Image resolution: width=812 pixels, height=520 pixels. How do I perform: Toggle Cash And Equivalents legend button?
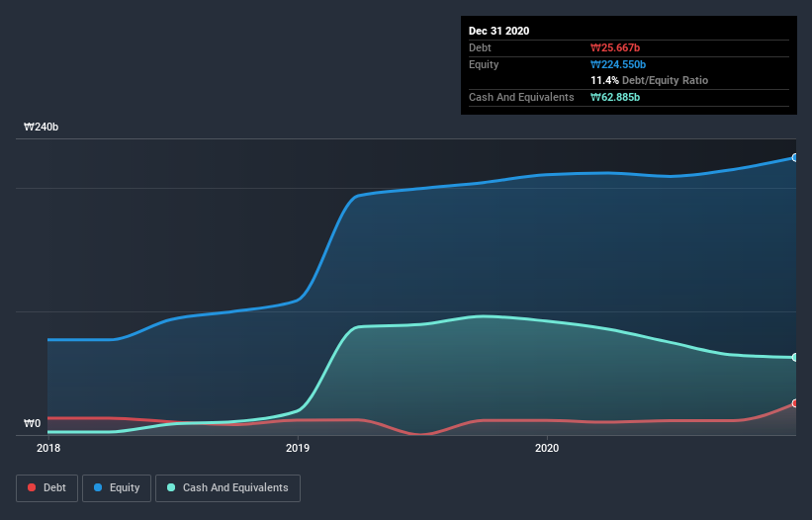[x=227, y=488]
